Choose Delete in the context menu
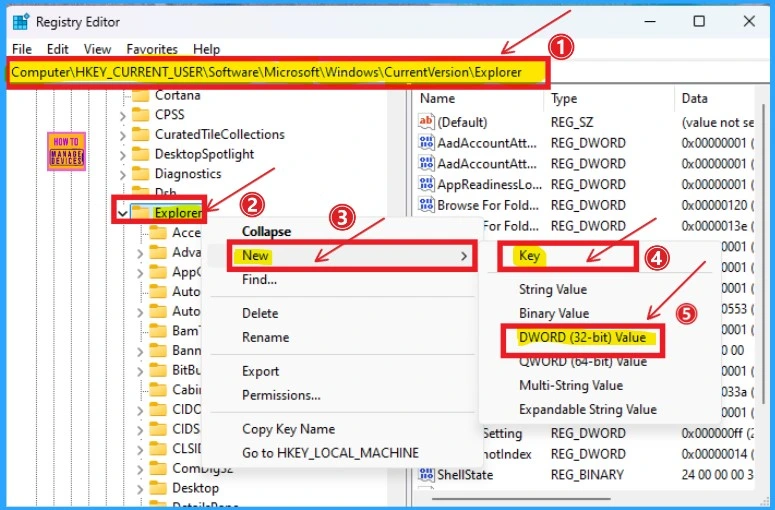 click(x=260, y=313)
